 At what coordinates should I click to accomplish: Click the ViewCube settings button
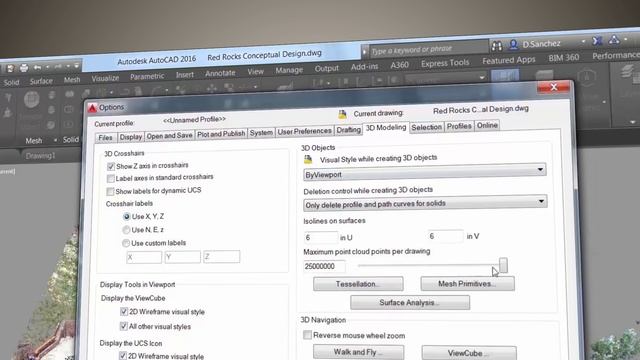469,353
